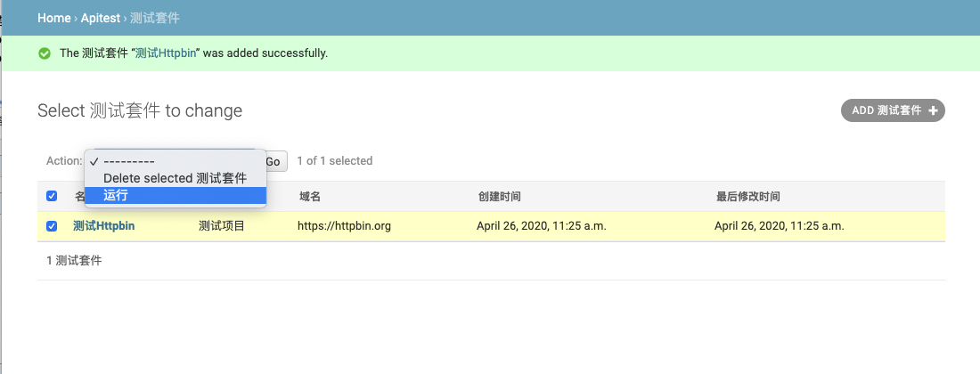This screenshot has height=374, width=980.
Task: Open 测试Httpbin link in the success message
Action: coord(166,53)
